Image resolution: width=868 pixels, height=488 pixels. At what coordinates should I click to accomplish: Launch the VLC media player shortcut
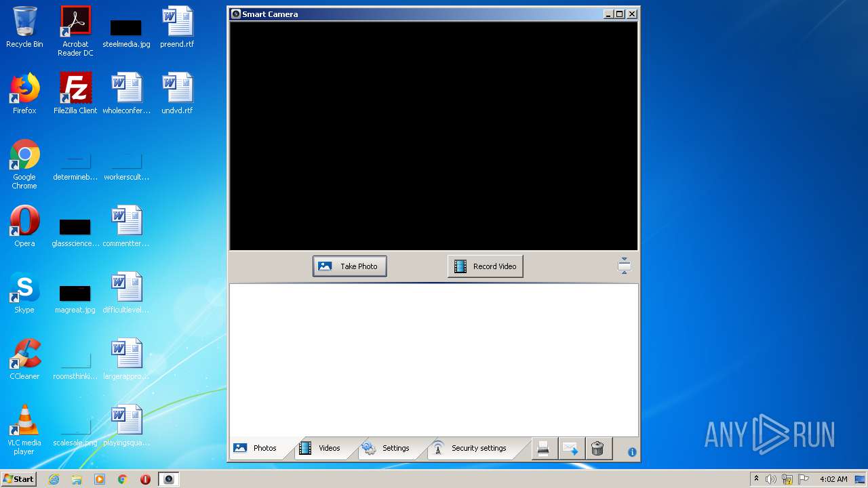24,430
